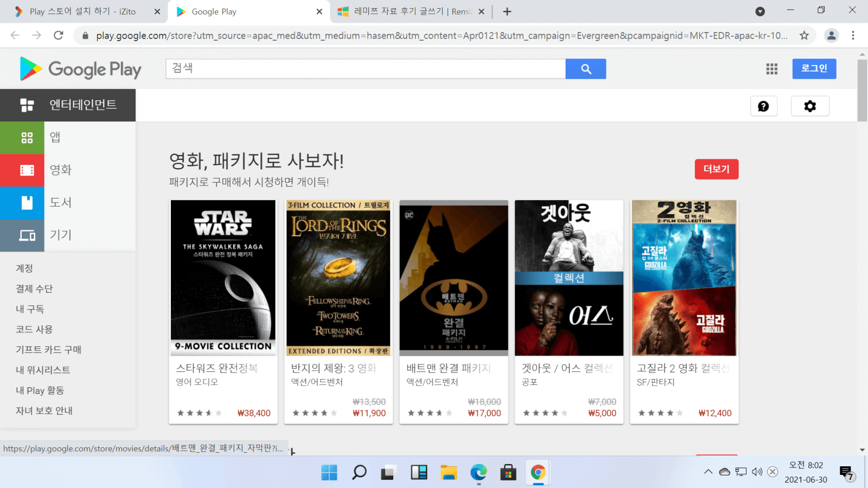Image resolution: width=868 pixels, height=488 pixels.
Task: Click the blue search magnifier button
Action: tap(586, 69)
